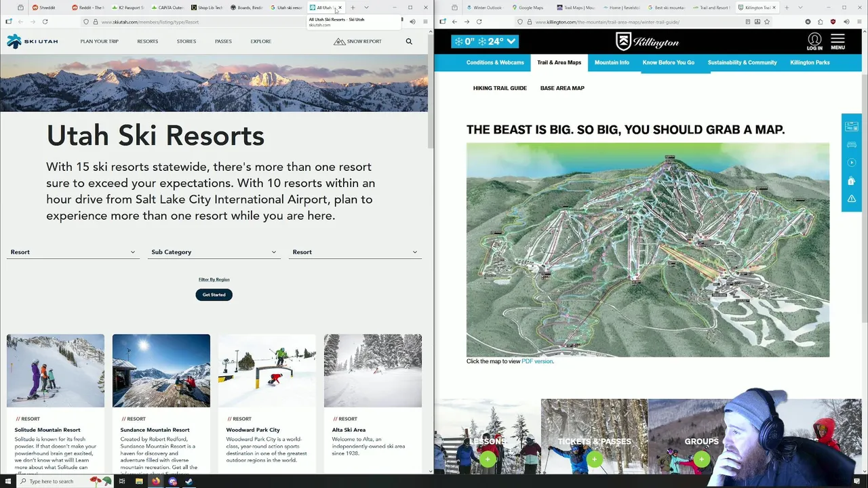The height and width of the screenshot is (488, 868).
Task: Open the Sundance Mountain Resort title link
Action: [155, 430]
